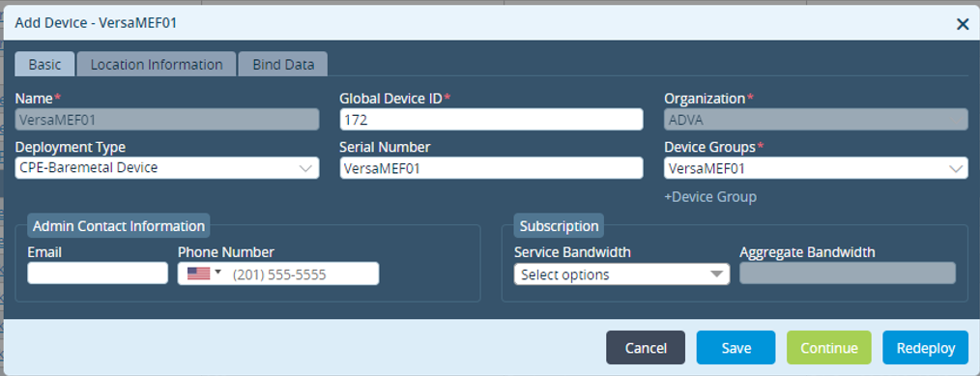The width and height of the screenshot is (980, 376).
Task: Select the Basic tab
Action: pos(45,65)
